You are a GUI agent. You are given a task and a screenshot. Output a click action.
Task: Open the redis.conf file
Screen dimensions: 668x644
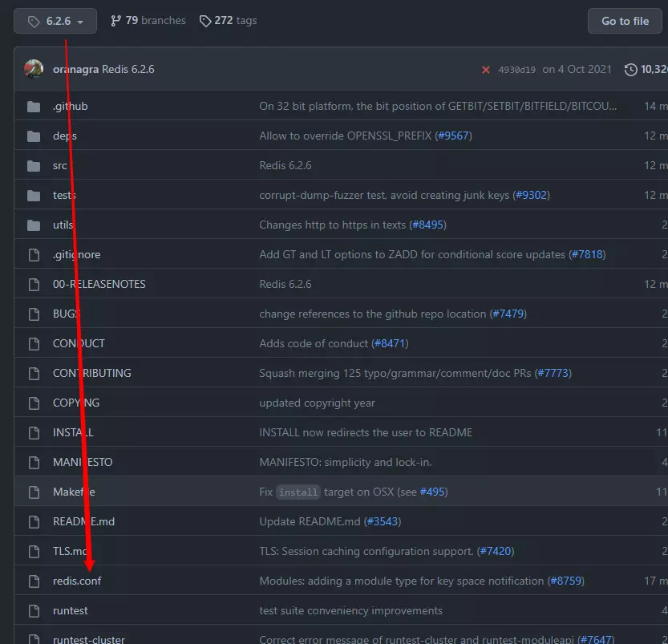(x=77, y=581)
